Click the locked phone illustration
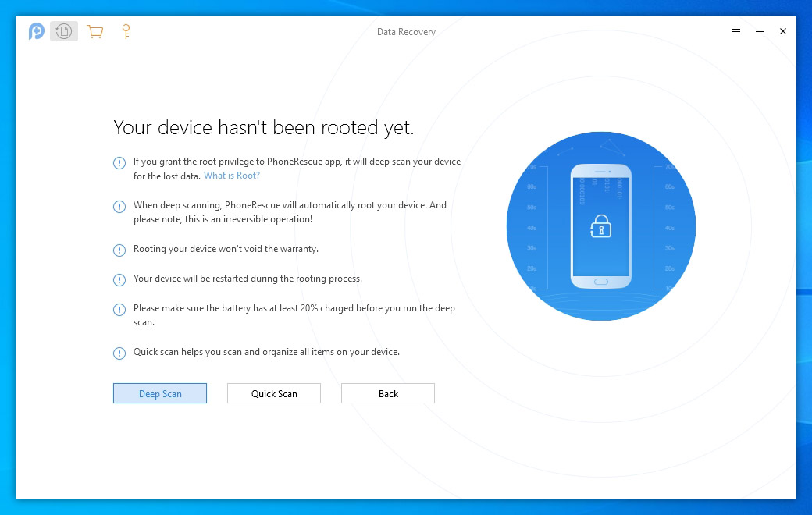This screenshot has width=812, height=515. [600, 226]
